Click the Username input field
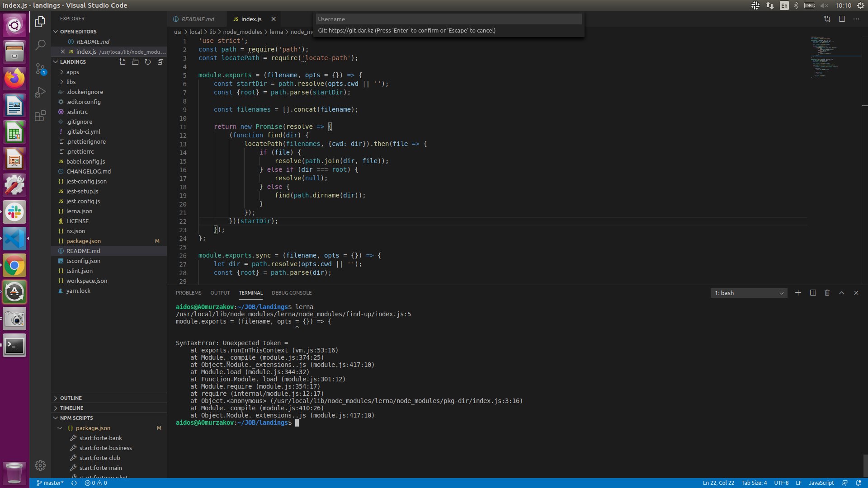This screenshot has height=488, width=868. tap(448, 19)
